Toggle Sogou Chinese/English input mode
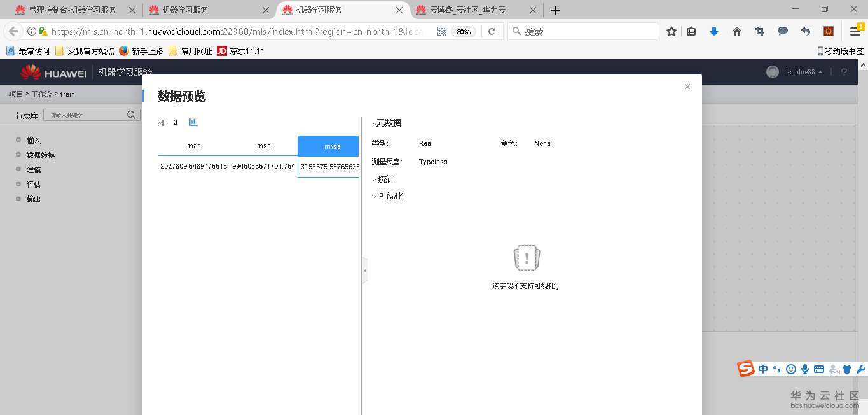 click(762, 369)
